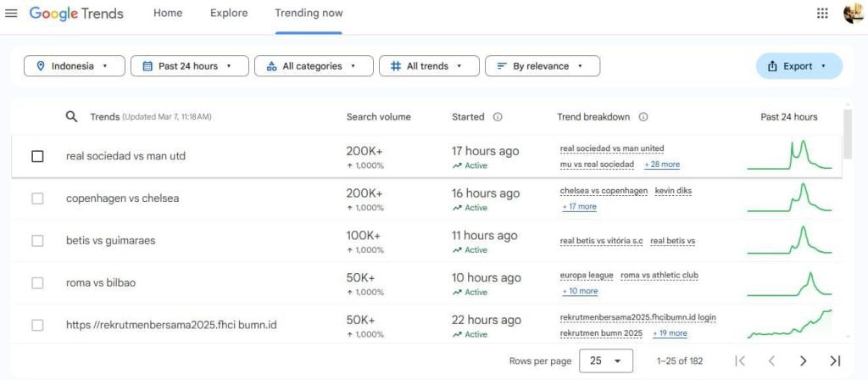Image resolution: width=868 pixels, height=380 pixels.
Task: Click the 'mu vs real sociedad' query
Action: coord(597,165)
